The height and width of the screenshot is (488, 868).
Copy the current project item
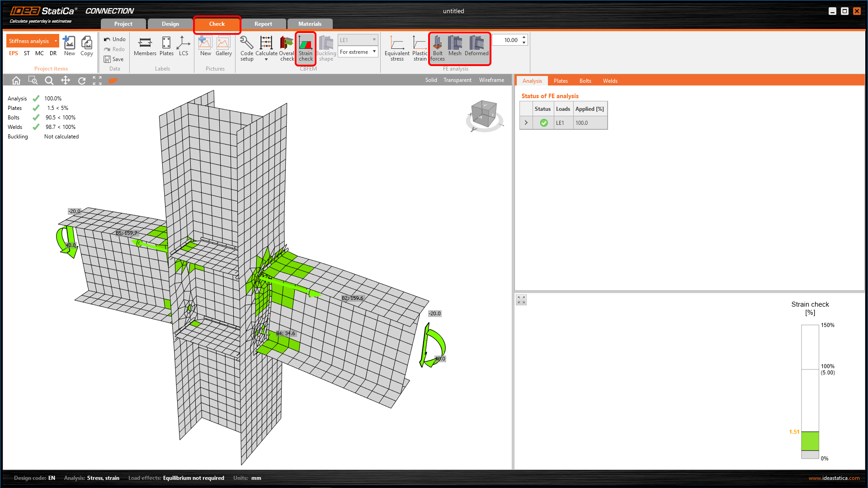[x=86, y=46]
